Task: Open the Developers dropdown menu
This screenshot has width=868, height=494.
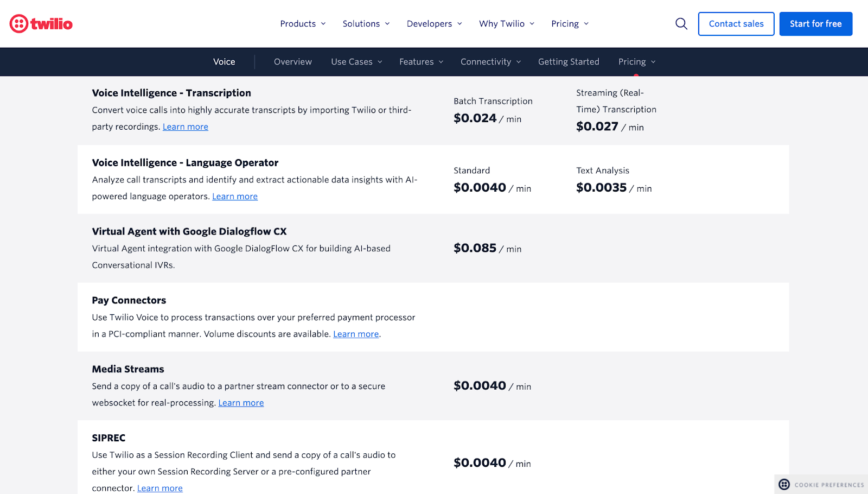Action: (x=434, y=24)
